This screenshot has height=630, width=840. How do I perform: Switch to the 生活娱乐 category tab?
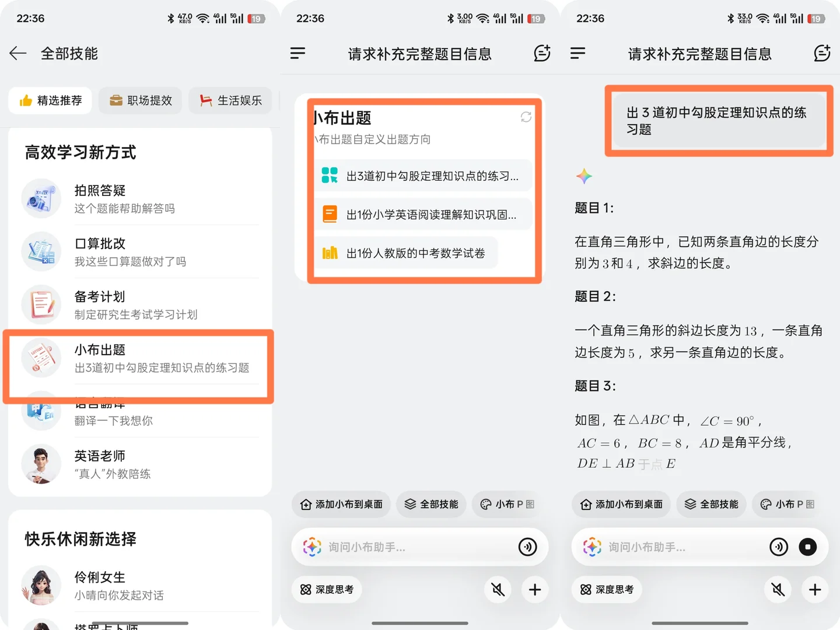tap(230, 100)
